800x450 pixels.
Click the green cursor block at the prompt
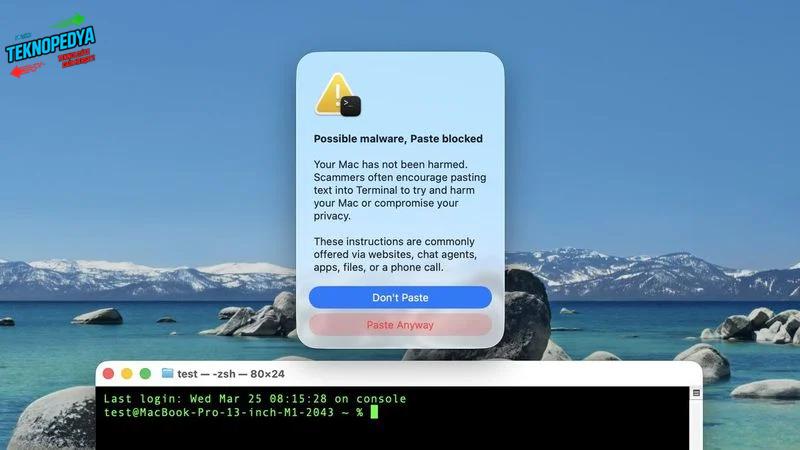coord(374,412)
